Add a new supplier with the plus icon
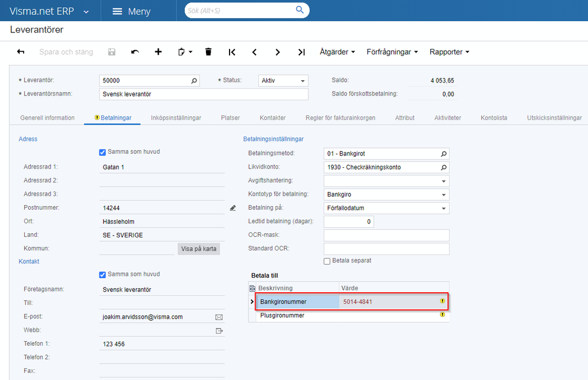This screenshot has height=380, width=588. click(158, 52)
